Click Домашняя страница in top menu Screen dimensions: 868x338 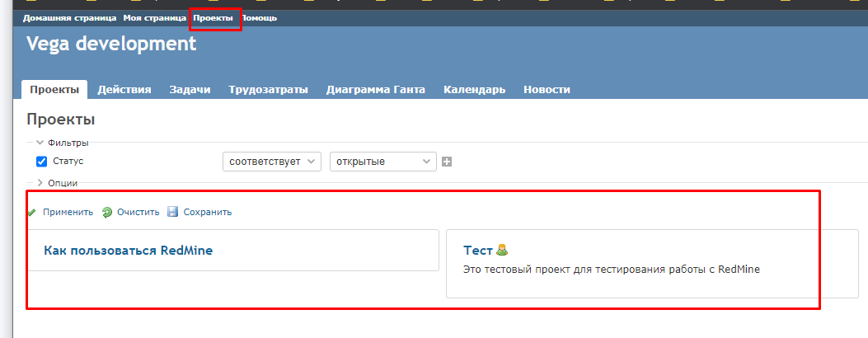click(x=70, y=17)
